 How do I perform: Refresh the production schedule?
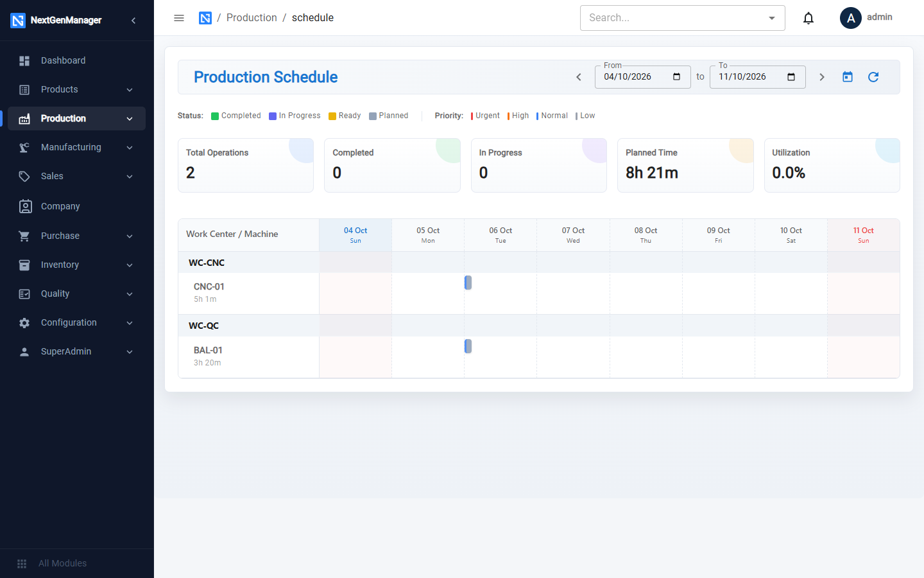click(x=873, y=77)
